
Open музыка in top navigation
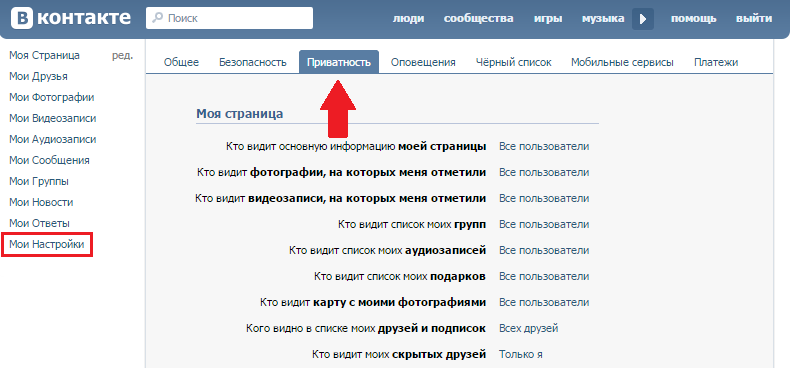(x=603, y=19)
